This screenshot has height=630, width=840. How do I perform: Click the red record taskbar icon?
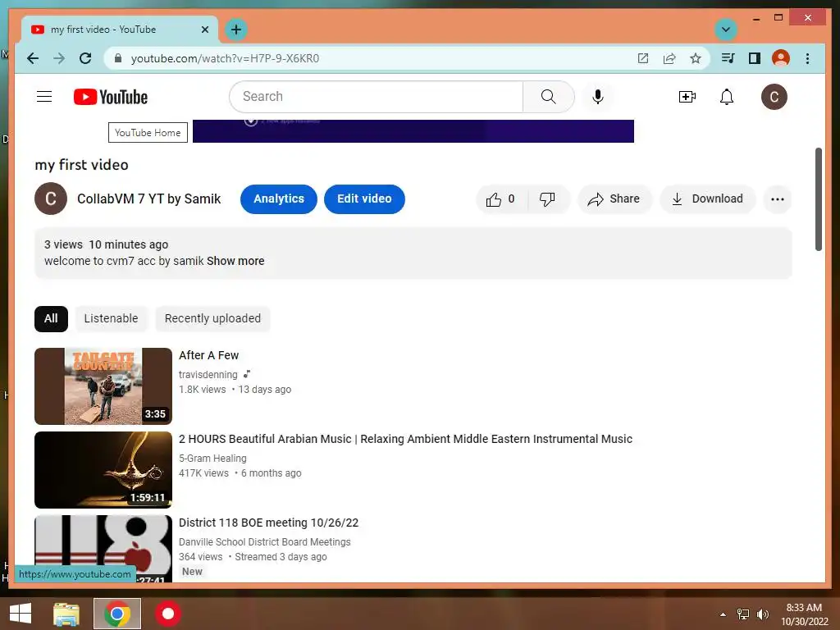tap(168, 614)
